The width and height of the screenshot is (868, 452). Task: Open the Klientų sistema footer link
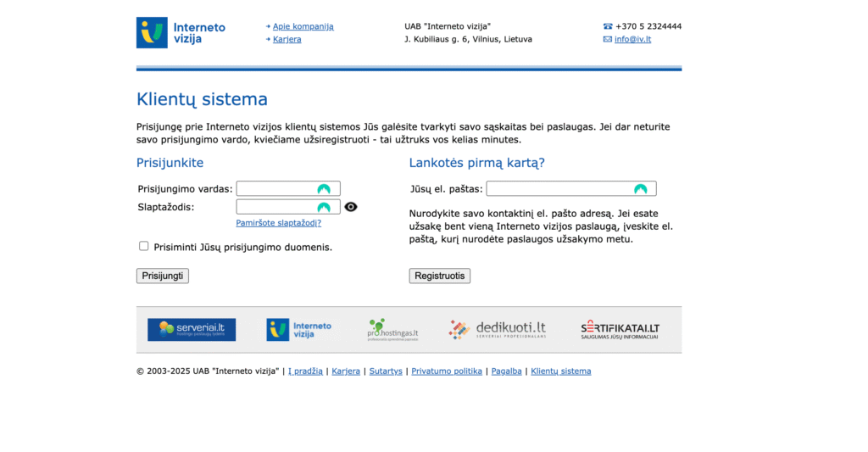click(x=561, y=371)
